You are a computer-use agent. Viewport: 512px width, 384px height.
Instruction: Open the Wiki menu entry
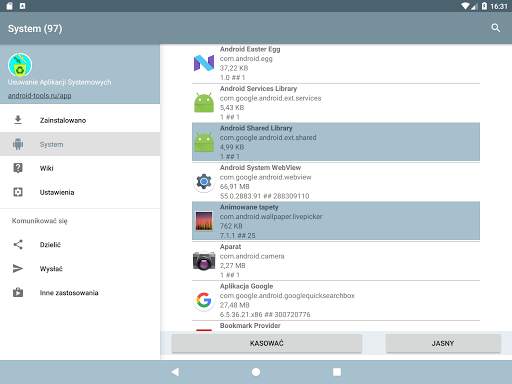(80, 168)
